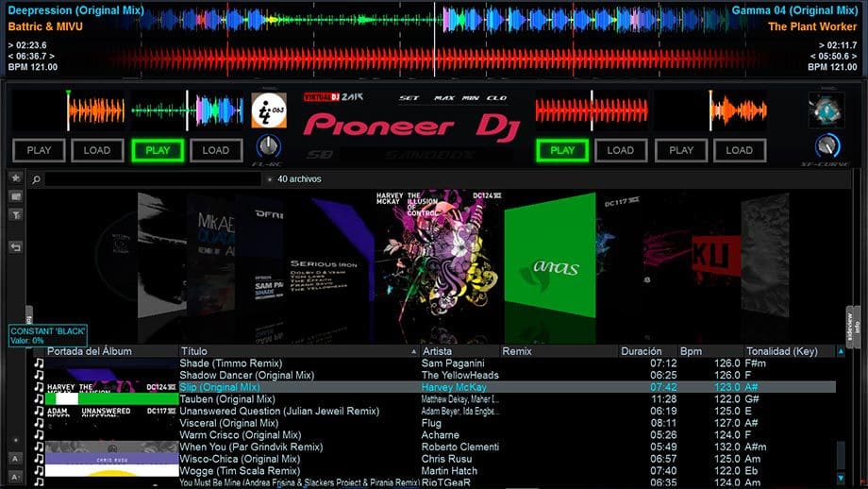Click the scroll up arrow of the track list
The width and height of the screenshot is (868, 489).
(x=841, y=351)
